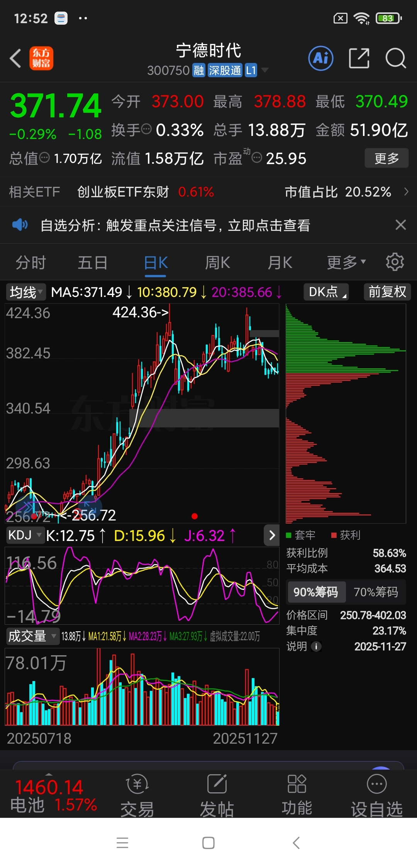
Task: Tap the 设自选 more icon
Action: (377, 784)
